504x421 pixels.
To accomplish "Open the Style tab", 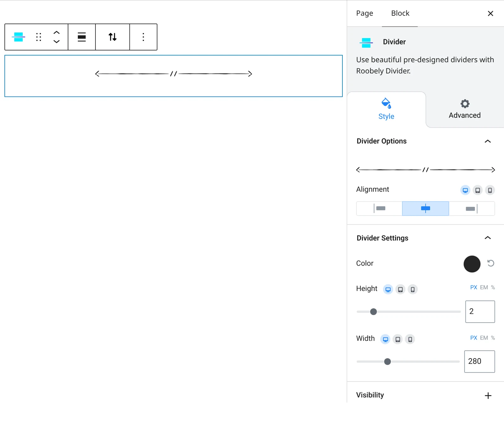I will click(387, 109).
